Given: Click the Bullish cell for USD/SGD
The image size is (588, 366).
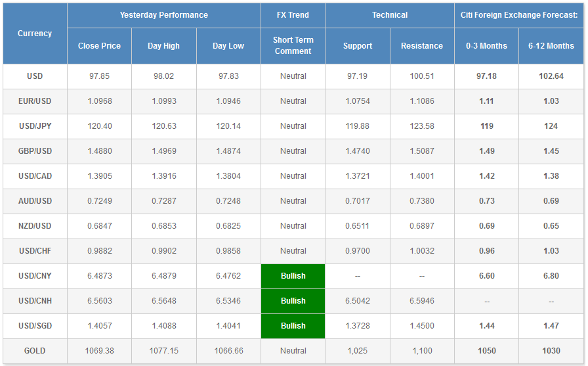Looking at the screenshot, I should pyautogui.click(x=293, y=326).
